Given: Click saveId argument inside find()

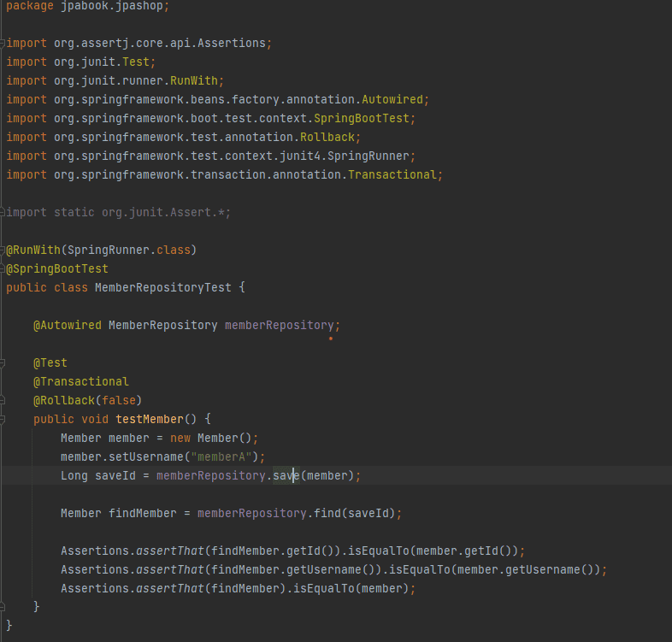Looking at the screenshot, I should pos(368,514).
